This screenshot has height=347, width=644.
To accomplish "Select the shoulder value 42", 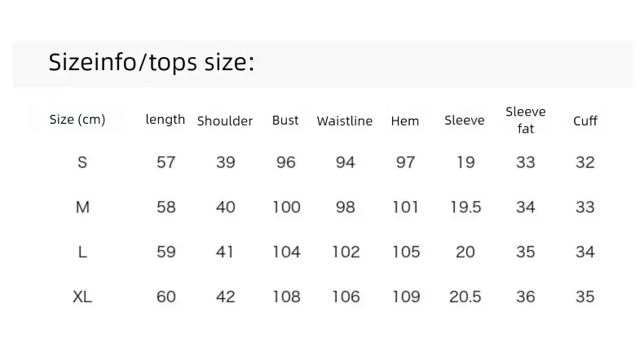I will pos(226,296).
